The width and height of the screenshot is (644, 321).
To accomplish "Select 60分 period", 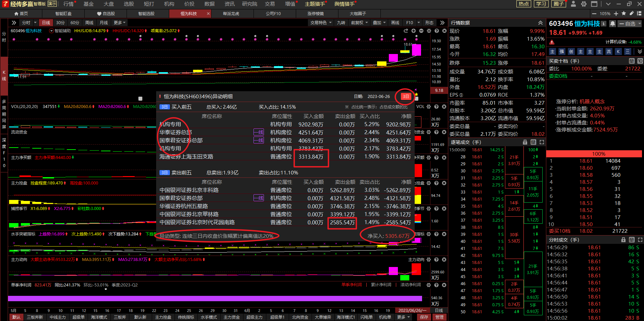I will 75,23.
